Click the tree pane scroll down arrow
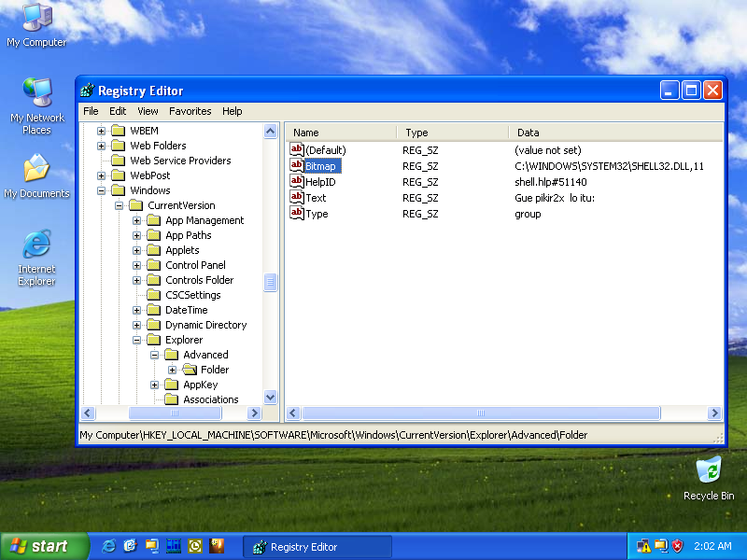The height and width of the screenshot is (560, 747). tap(270, 398)
